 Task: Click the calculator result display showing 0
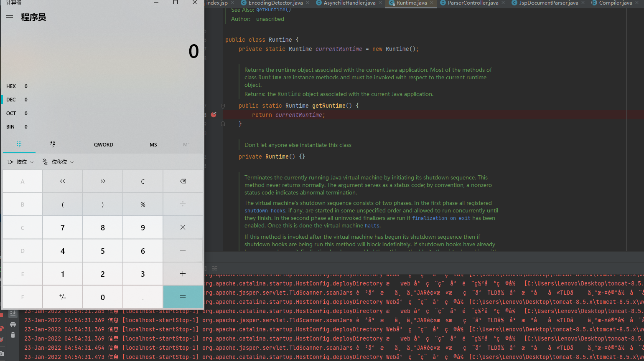point(193,52)
